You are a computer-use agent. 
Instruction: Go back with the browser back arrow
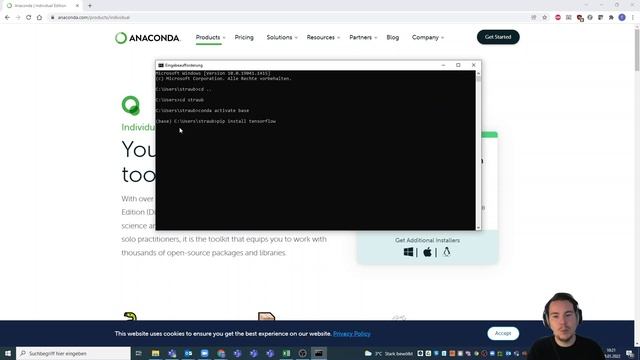point(7,18)
